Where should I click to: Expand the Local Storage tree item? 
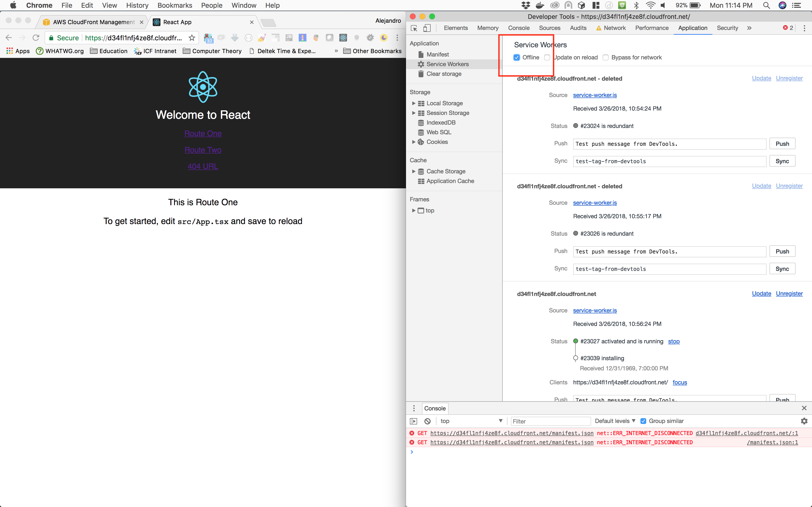point(414,103)
